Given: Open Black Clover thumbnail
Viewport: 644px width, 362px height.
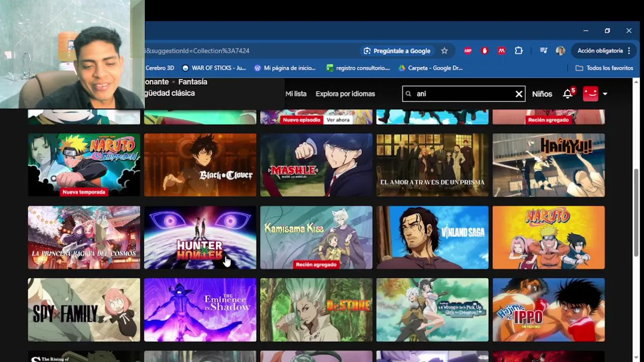Looking at the screenshot, I should point(200,165).
